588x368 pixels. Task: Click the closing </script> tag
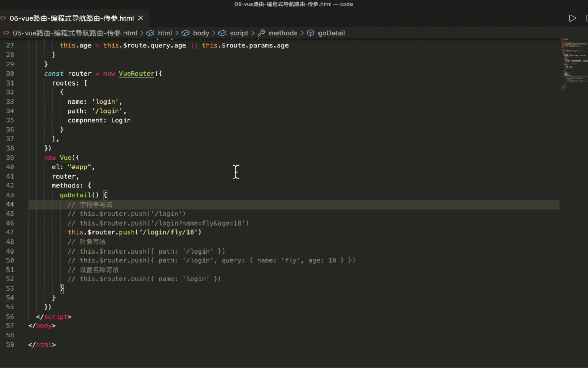point(54,317)
